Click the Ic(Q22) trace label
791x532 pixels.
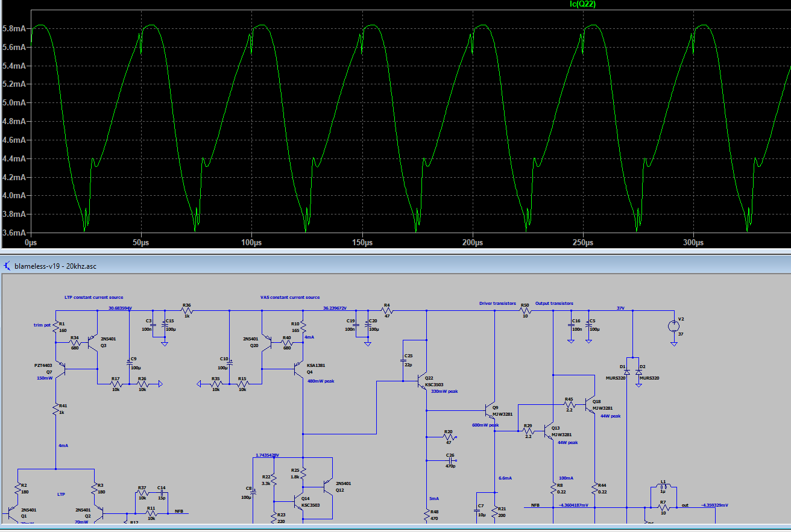point(582,4)
